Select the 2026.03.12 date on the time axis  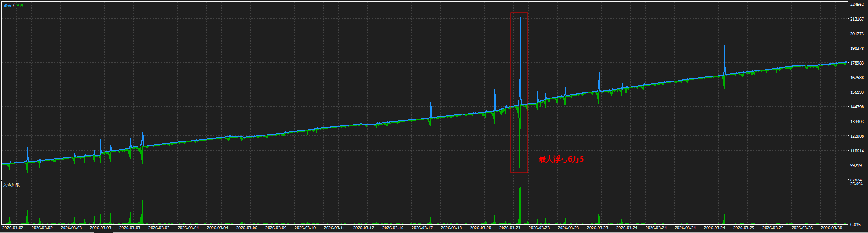tap(363, 228)
